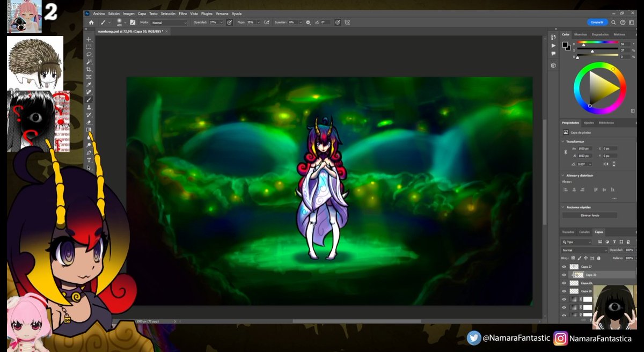Open more align options ellipsis
This screenshot has height=352, width=644.
click(614, 199)
